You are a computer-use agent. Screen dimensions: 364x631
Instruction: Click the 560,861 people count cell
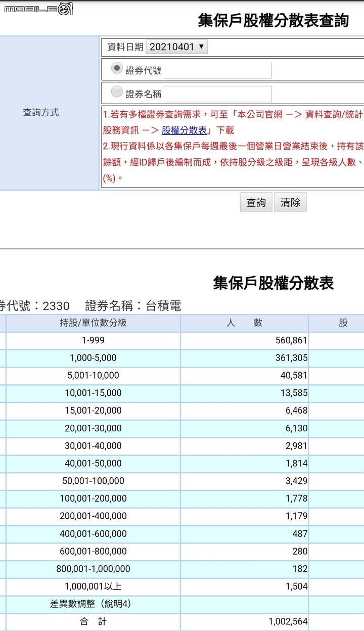pos(244,341)
